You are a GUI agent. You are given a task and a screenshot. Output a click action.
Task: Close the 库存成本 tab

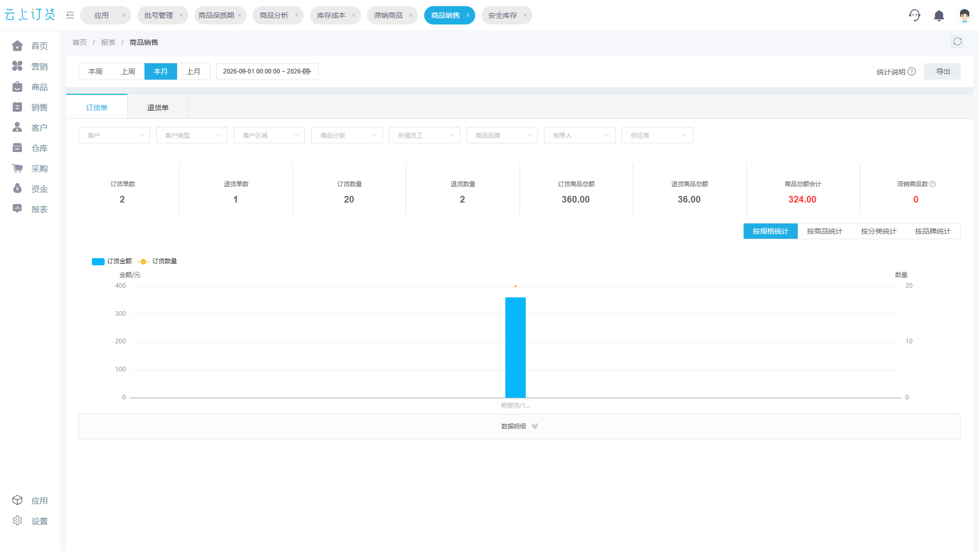click(x=354, y=15)
